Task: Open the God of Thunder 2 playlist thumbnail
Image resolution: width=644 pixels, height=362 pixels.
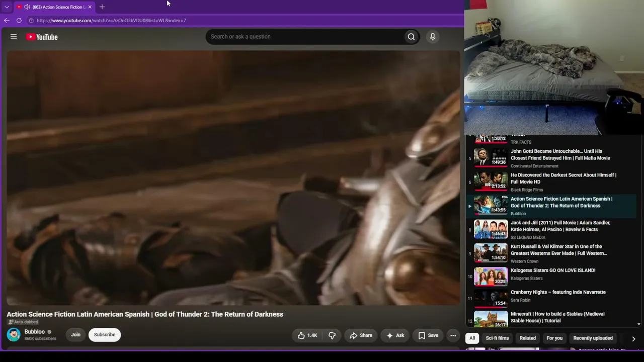Action: click(x=491, y=205)
